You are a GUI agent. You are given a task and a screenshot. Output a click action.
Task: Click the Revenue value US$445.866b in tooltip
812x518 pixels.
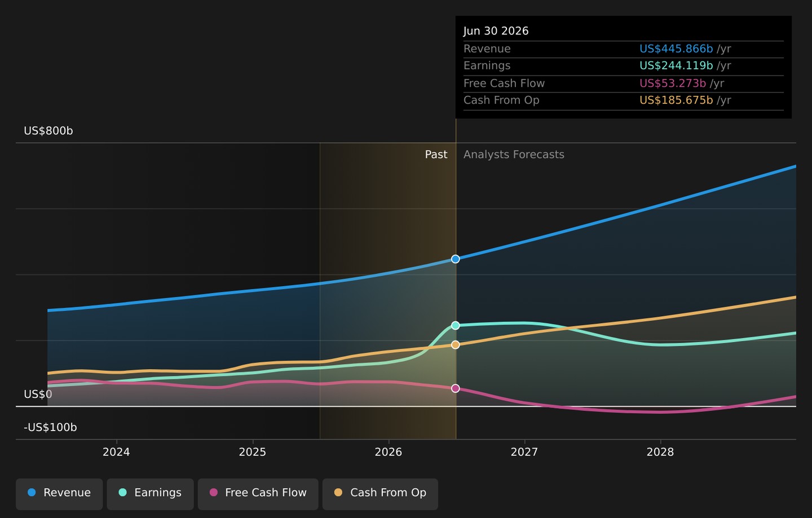click(x=676, y=49)
